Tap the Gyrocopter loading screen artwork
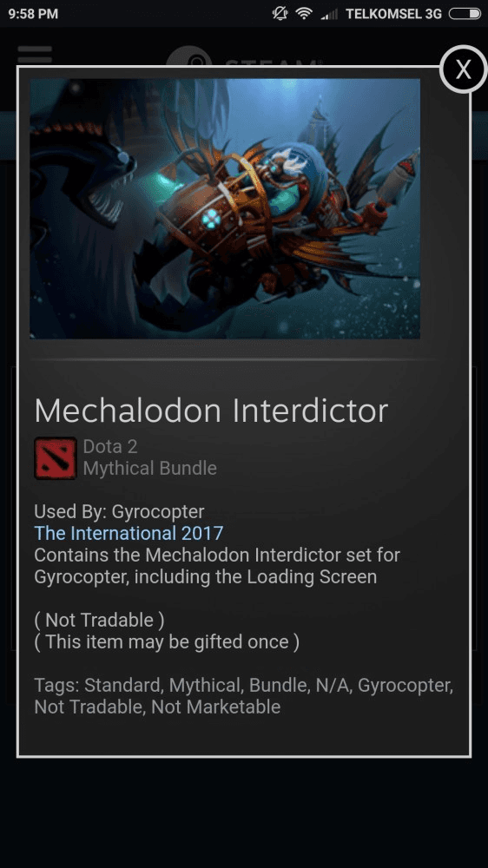The image size is (488, 868). [x=225, y=208]
